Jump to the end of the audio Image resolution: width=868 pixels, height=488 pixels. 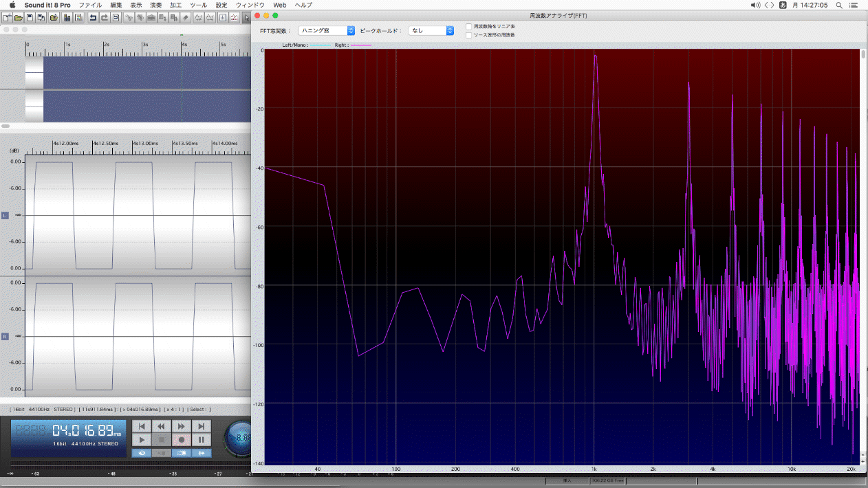[x=202, y=427]
